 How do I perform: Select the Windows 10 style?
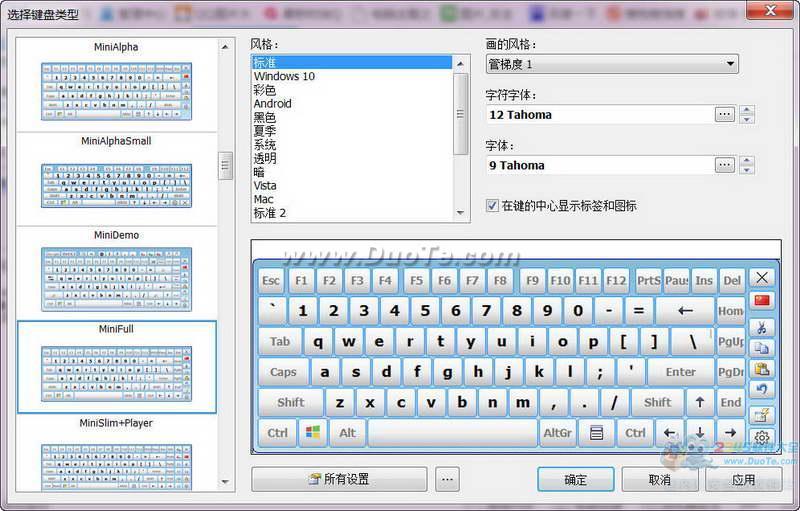coord(352,76)
